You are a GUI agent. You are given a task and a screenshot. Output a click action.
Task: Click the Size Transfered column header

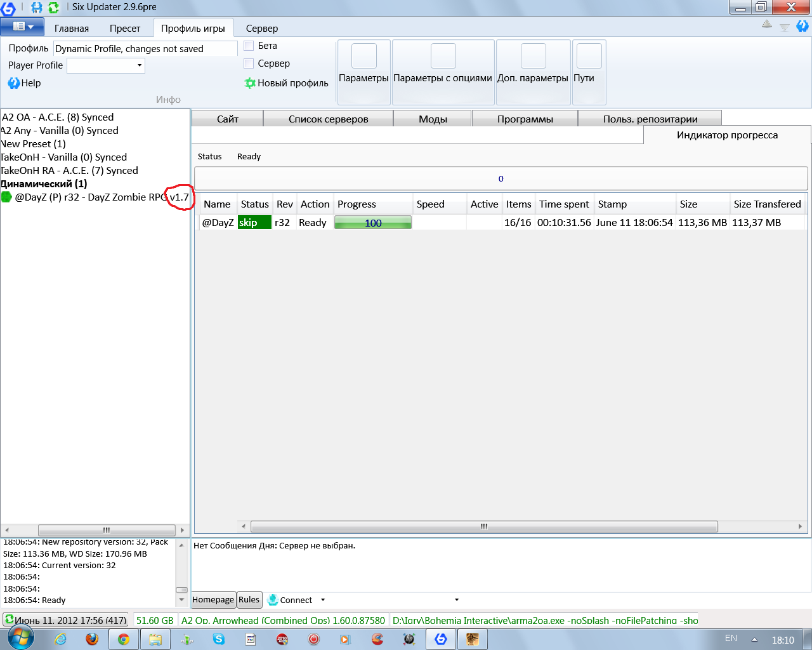click(x=767, y=204)
